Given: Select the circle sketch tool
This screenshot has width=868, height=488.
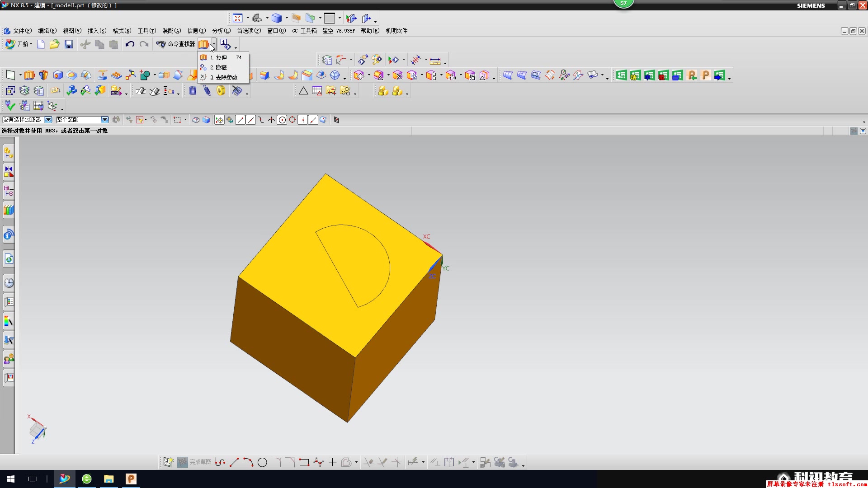Looking at the screenshot, I should pyautogui.click(x=262, y=462).
